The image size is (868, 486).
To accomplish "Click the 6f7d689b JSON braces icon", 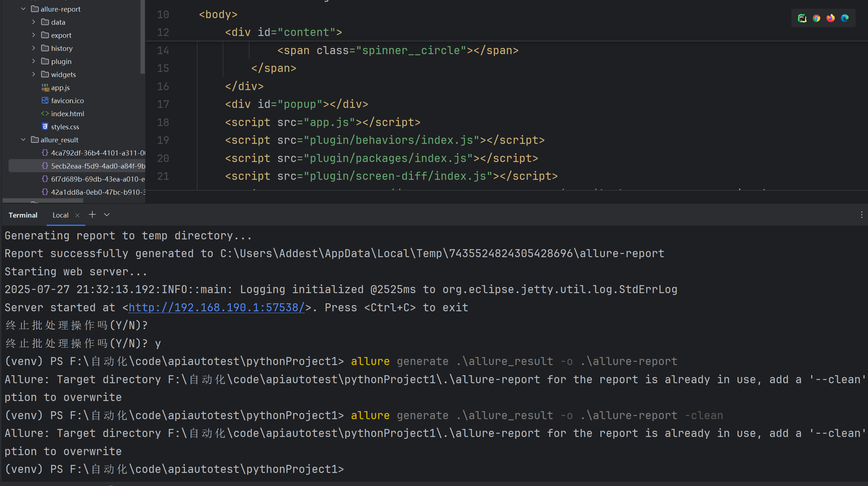I will coord(45,179).
